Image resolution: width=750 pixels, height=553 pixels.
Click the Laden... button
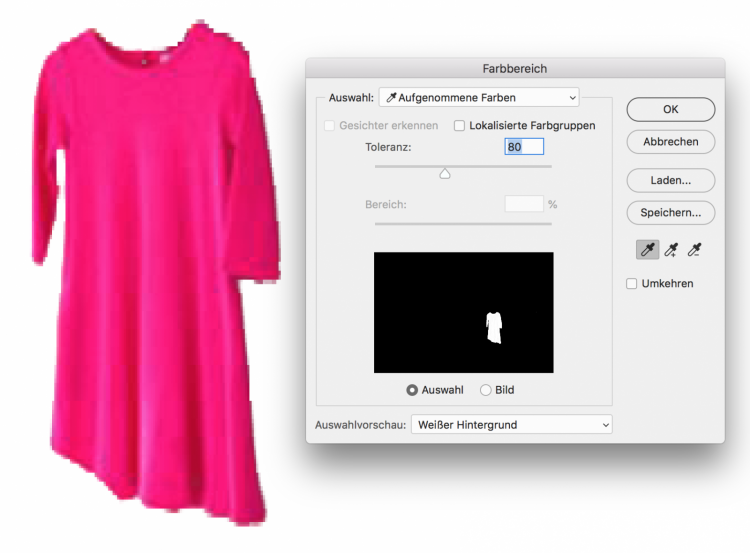pyautogui.click(x=671, y=180)
